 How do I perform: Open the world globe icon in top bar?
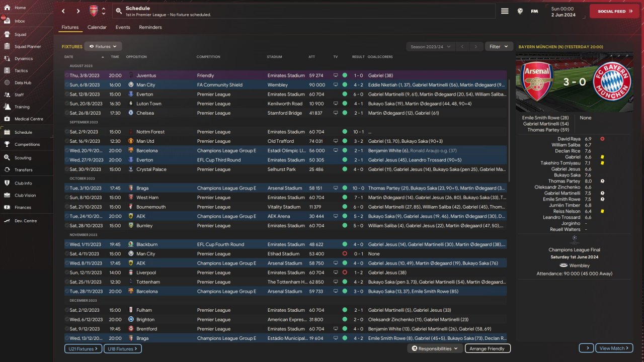[520, 11]
